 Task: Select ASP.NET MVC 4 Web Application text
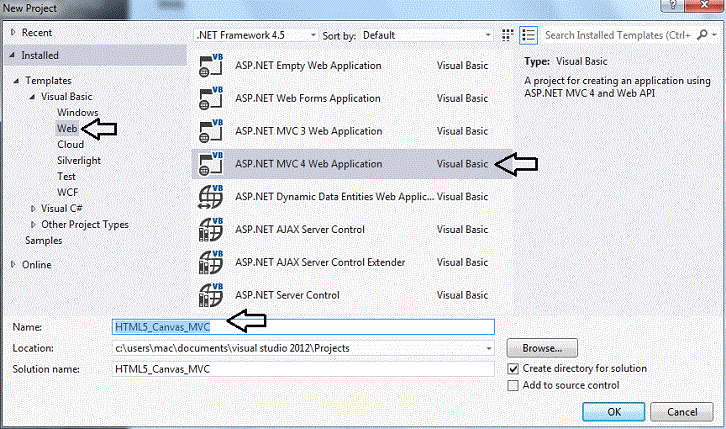pos(308,164)
